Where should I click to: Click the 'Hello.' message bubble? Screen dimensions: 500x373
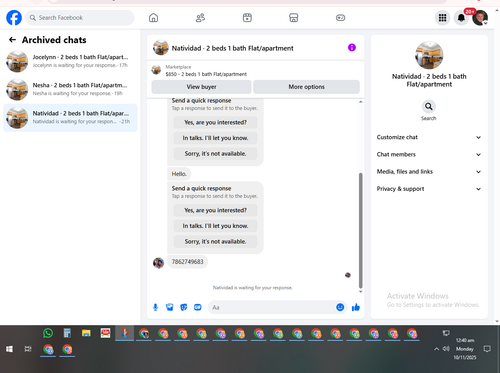click(x=179, y=174)
